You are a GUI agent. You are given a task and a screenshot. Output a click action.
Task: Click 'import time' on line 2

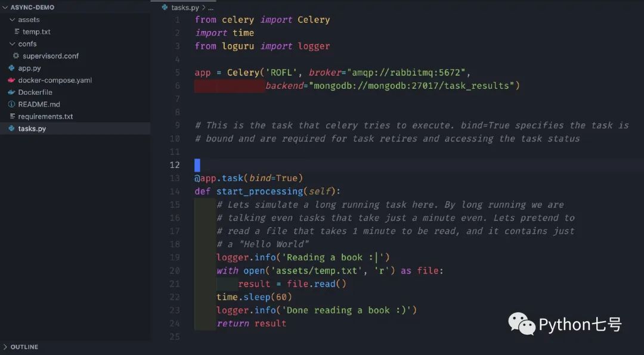pyautogui.click(x=224, y=33)
